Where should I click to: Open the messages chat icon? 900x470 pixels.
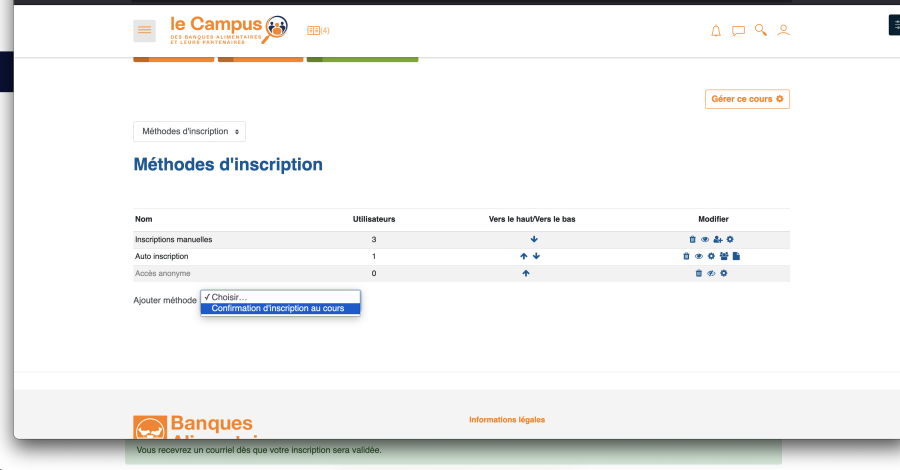tap(738, 31)
